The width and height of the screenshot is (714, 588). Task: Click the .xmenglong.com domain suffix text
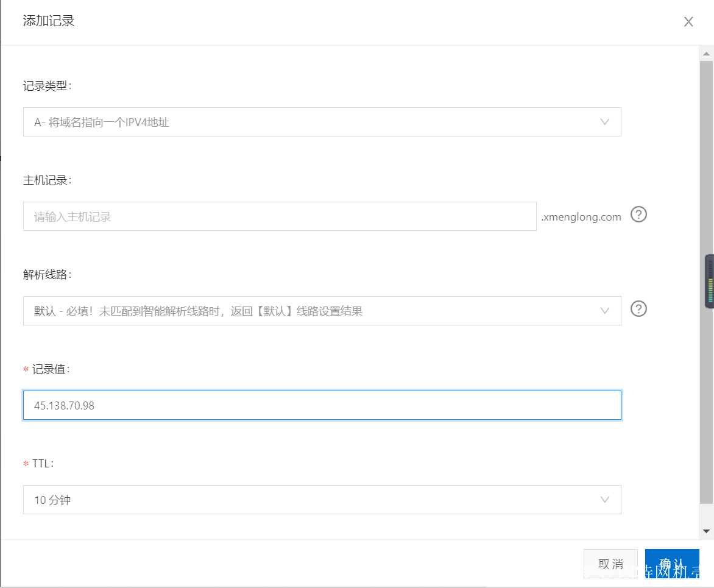[x=581, y=217]
